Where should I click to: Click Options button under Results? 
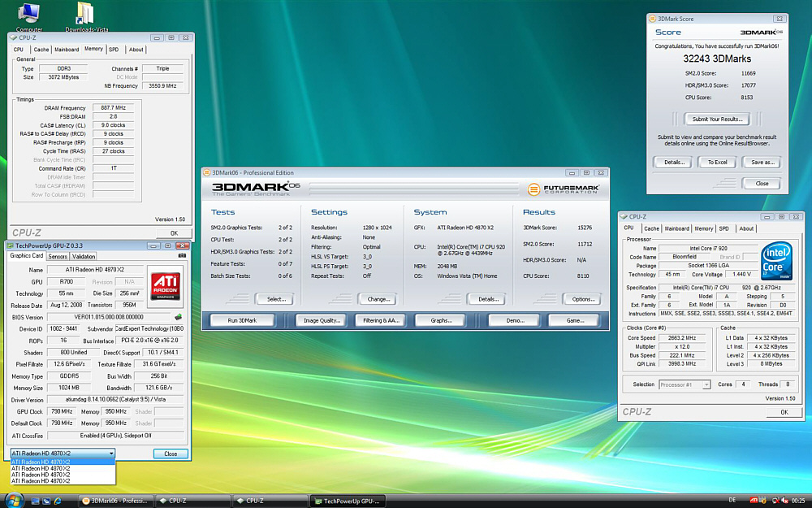(x=583, y=299)
